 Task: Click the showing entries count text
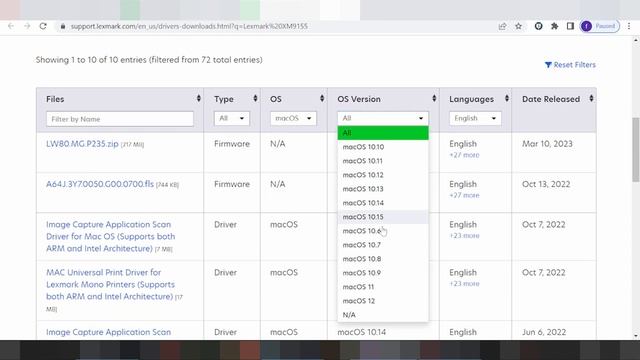click(x=149, y=60)
